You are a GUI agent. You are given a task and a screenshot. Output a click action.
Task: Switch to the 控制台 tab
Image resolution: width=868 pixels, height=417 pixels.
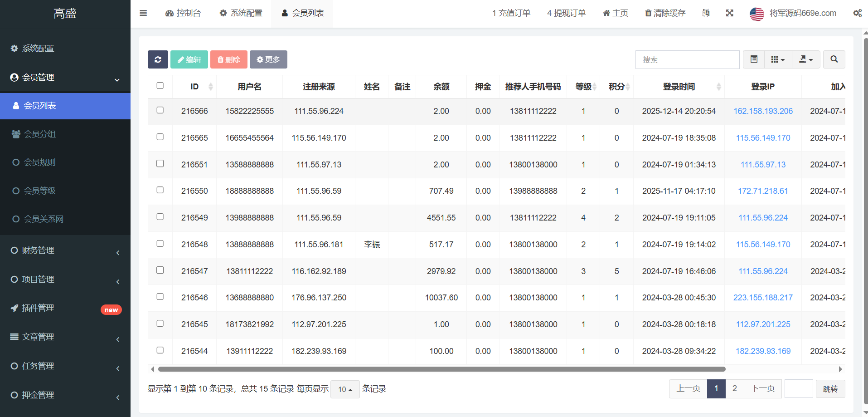point(183,13)
